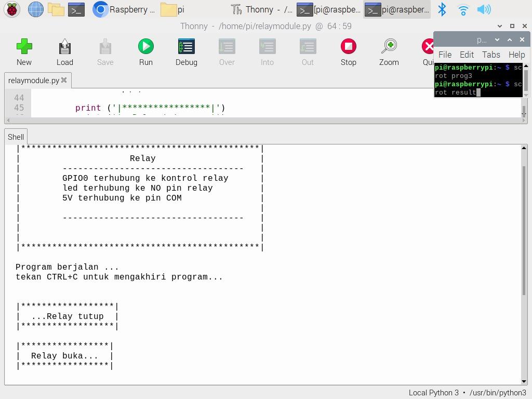Viewport: 532px width, 399px height.
Task: Click the Step Over icon
Action: (x=227, y=52)
